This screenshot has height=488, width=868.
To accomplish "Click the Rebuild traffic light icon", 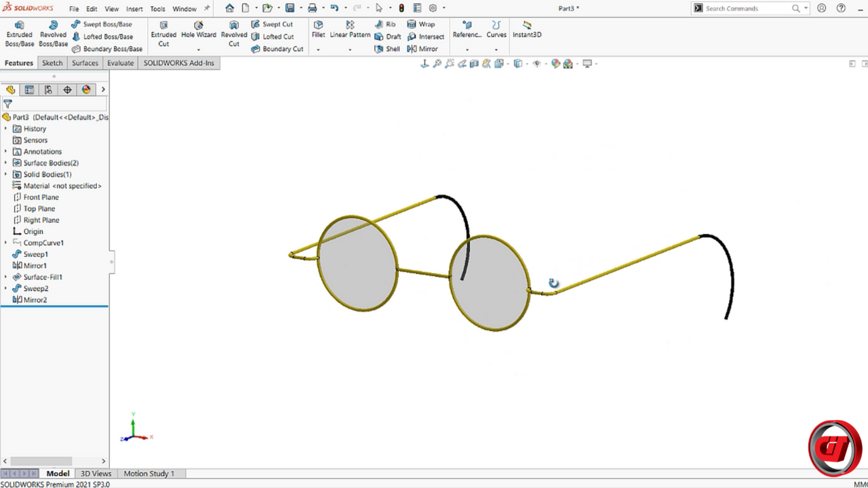I will click(x=401, y=8).
